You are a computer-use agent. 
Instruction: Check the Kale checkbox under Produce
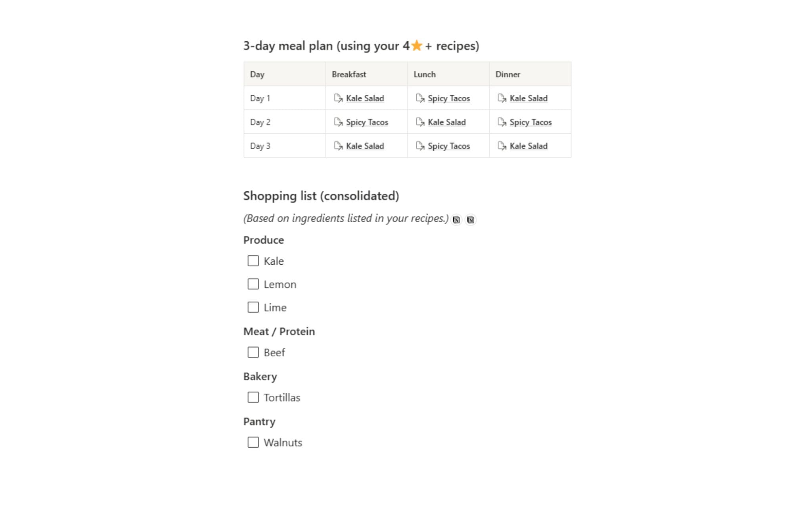[x=253, y=261]
